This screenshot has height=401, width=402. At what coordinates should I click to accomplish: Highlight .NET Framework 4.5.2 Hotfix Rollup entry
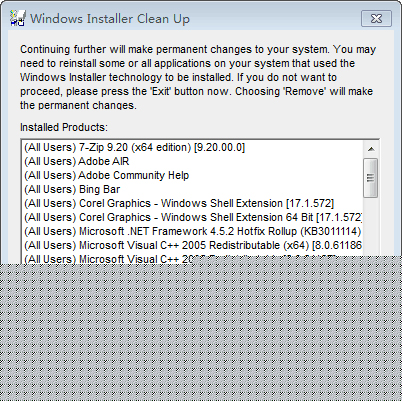193,231
